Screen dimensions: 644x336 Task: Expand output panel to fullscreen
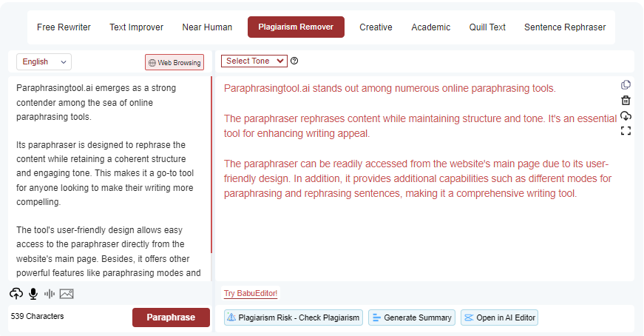coord(626,131)
